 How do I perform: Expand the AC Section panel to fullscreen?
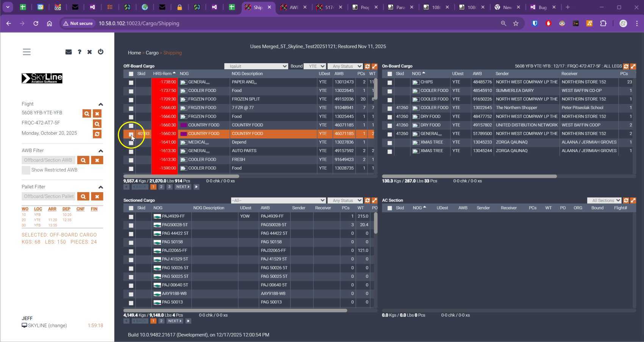pyautogui.click(x=633, y=201)
